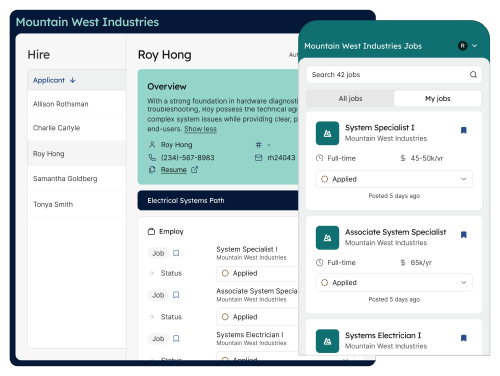Image resolution: width=500 pixels, height=376 pixels.
Task: Click the hash number icon in Overview
Action: click(x=259, y=145)
